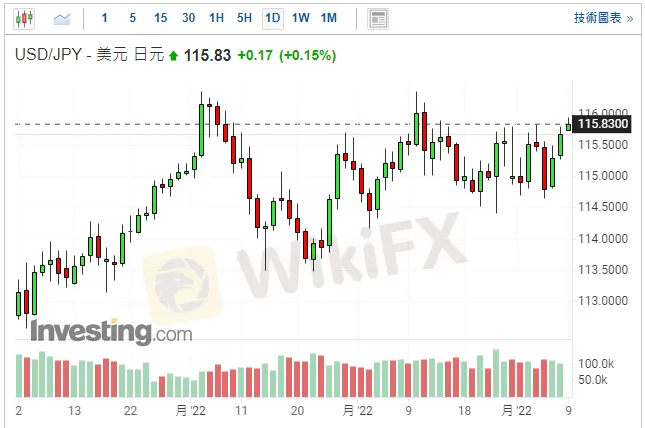Click the 100.0k volume axis label
645x428 pixels.
pyautogui.click(x=597, y=363)
